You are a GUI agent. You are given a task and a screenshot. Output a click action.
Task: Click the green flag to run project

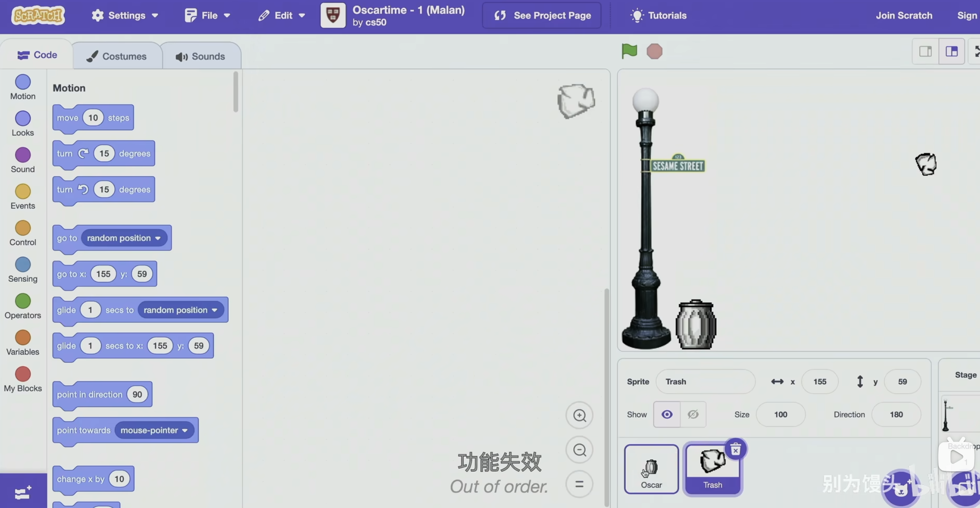coord(629,51)
